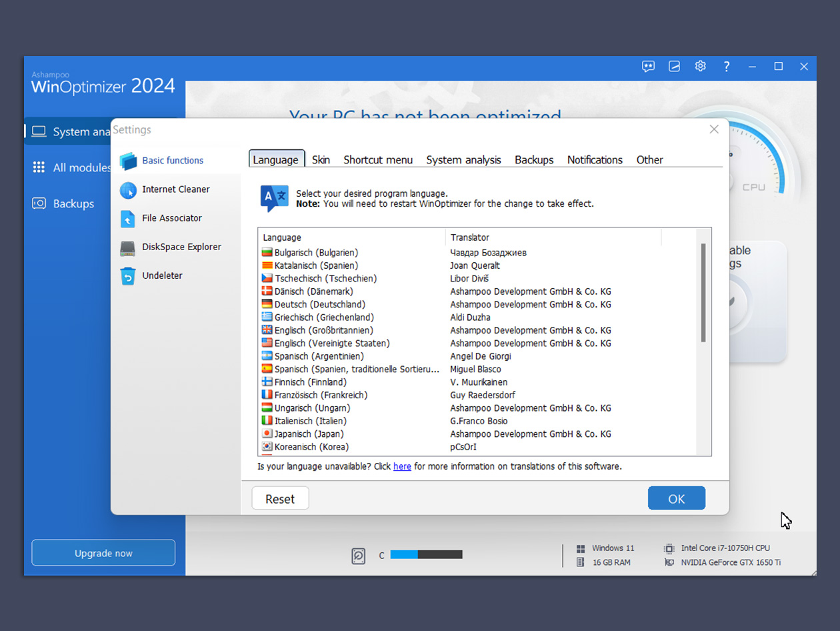This screenshot has height=631, width=840.
Task: Click the Reset button
Action: tap(280, 498)
